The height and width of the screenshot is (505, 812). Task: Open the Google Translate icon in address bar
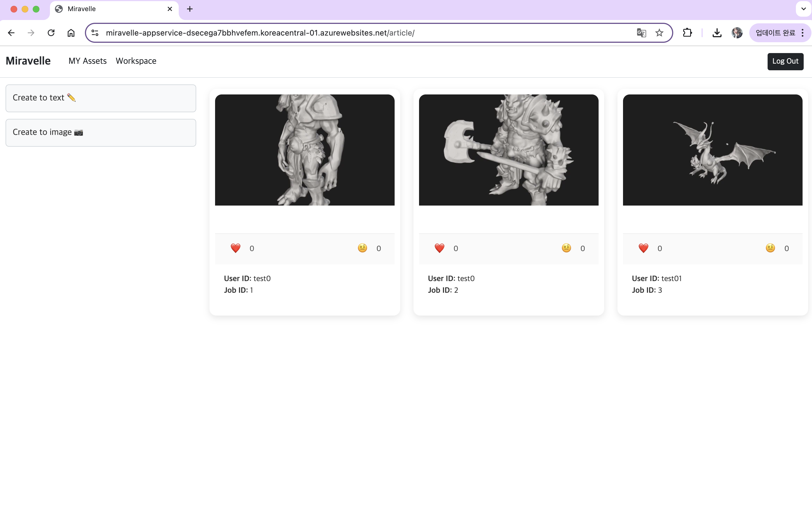(641, 33)
